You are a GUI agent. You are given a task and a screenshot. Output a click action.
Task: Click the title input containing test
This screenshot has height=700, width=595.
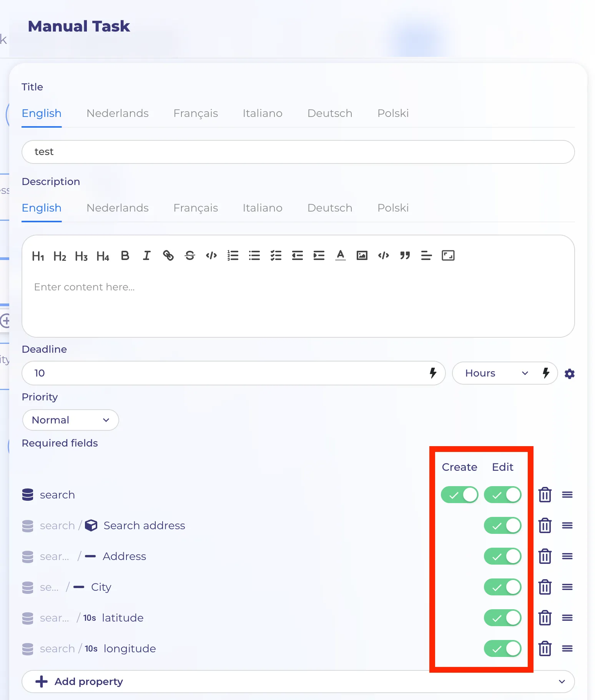[x=298, y=152]
